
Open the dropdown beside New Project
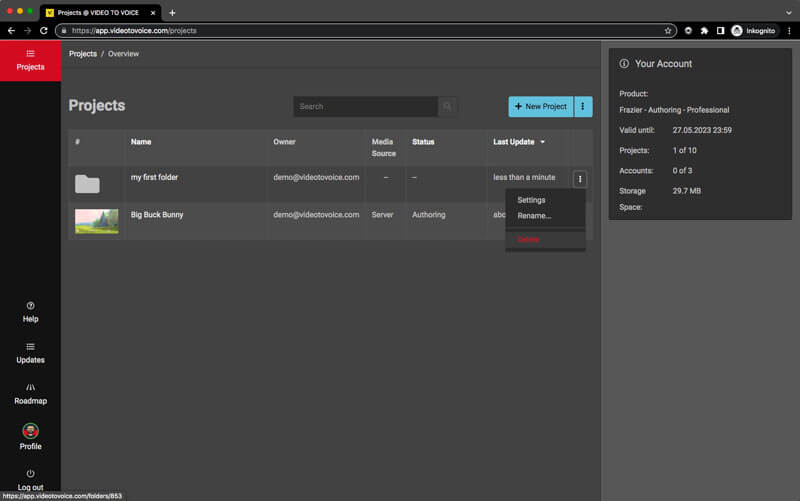[x=583, y=107]
